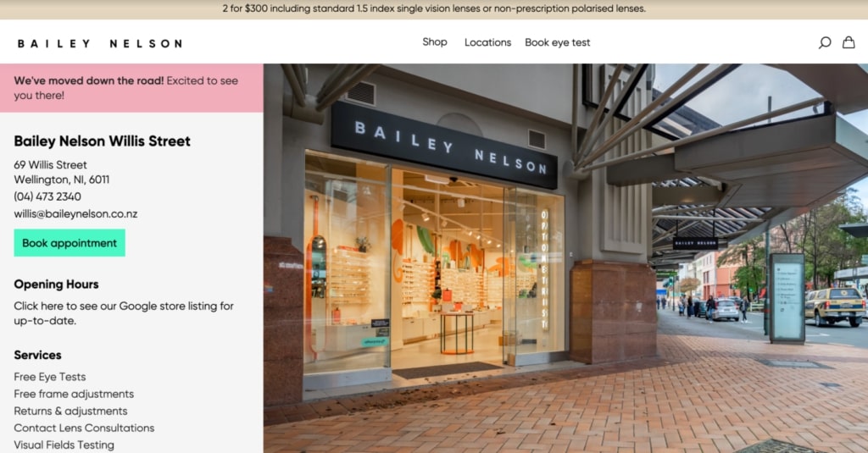This screenshot has width=868, height=453.
Task: Select Returns & adjustments service
Action: 71,411
